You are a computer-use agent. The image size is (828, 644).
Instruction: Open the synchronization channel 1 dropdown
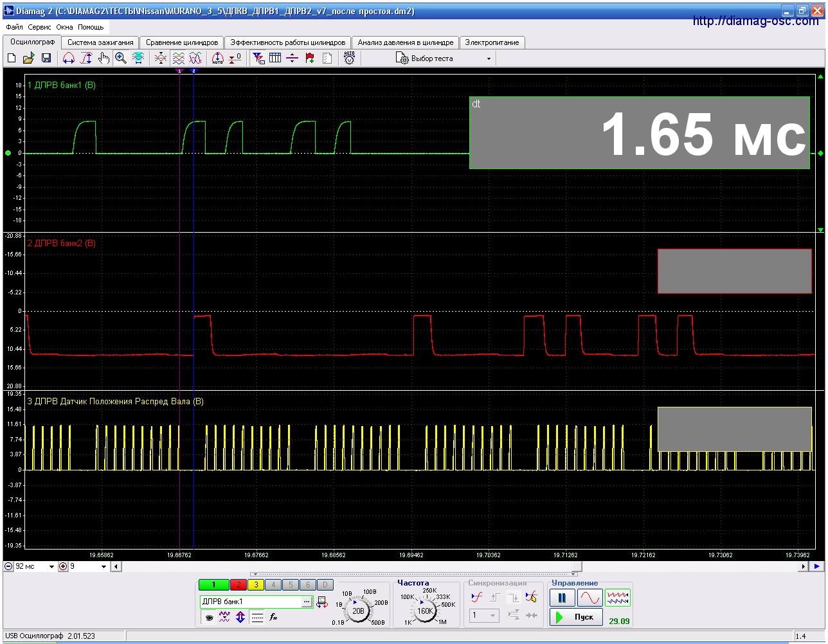(485, 616)
